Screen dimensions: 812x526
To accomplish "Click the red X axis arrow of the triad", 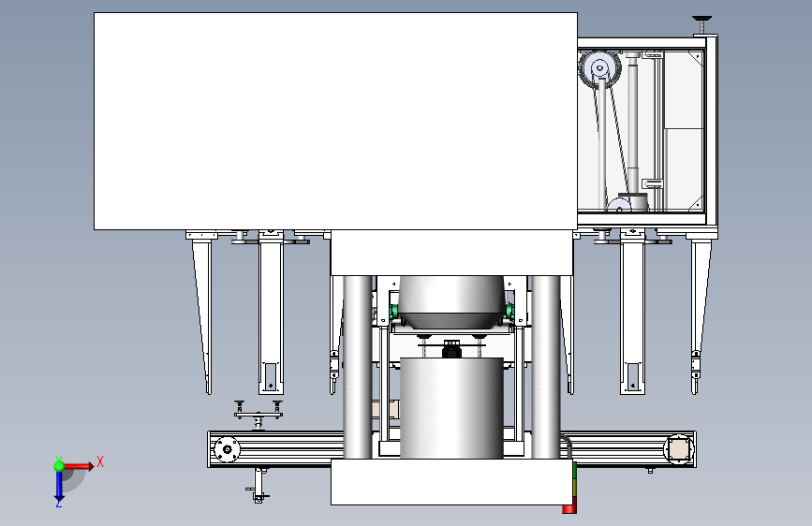I will click(x=79, y=466).
